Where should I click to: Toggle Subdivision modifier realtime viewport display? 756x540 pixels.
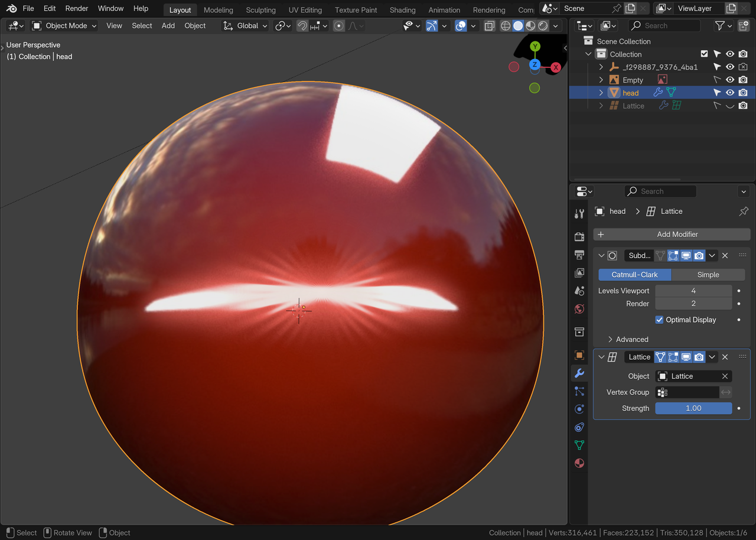tap(686, 256)
